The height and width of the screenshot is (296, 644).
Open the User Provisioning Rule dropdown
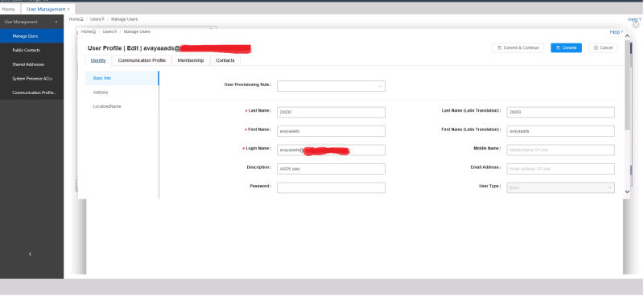pos(331,86)
